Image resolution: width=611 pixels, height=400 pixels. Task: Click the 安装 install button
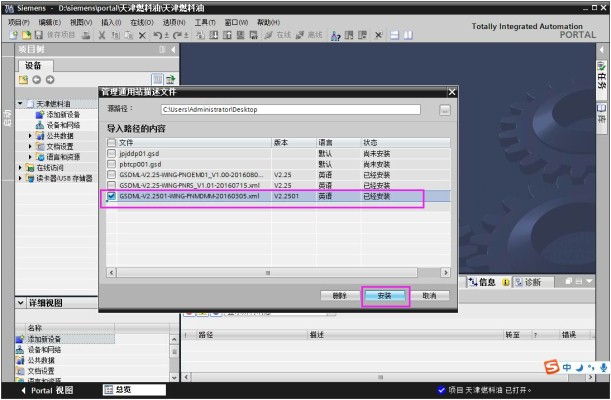(384, 296)
